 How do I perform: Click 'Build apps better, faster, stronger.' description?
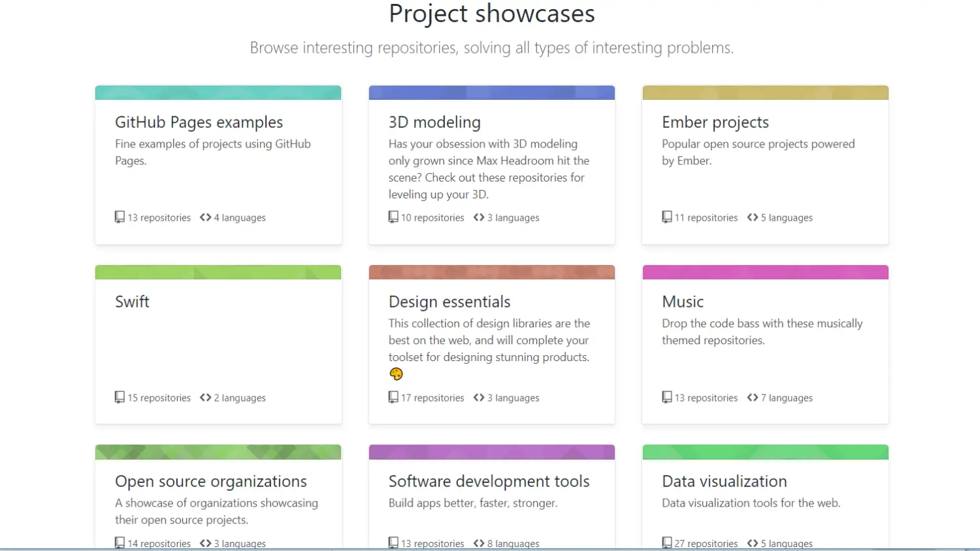tap(473, 503)
